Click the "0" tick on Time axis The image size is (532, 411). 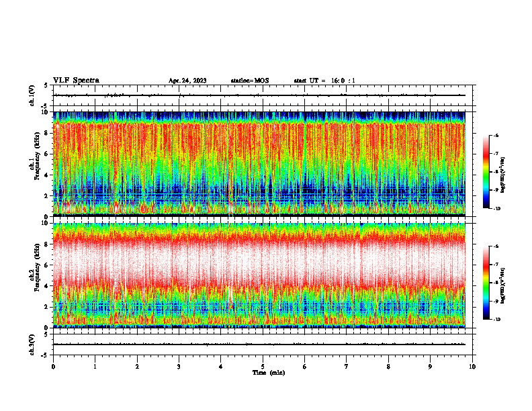[x=53, y=367]
